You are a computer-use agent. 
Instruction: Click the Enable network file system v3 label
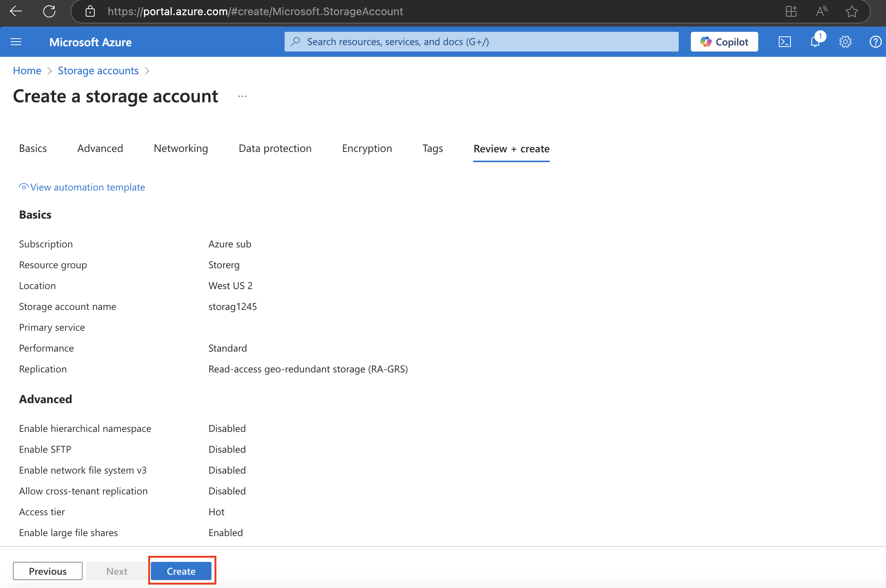[83, 470]
